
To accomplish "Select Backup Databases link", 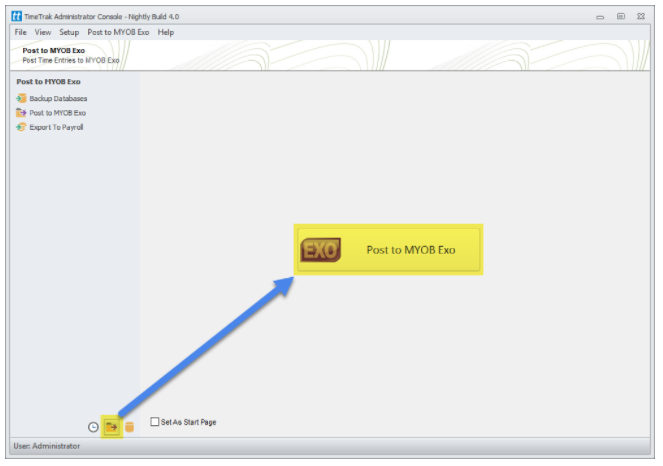I will pos(58,99).
